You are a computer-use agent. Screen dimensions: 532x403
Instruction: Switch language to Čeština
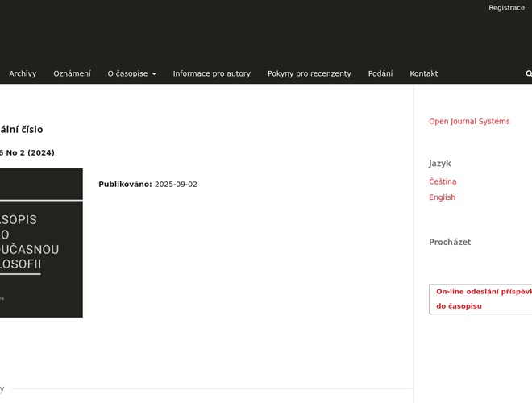[x=442, y=182]
